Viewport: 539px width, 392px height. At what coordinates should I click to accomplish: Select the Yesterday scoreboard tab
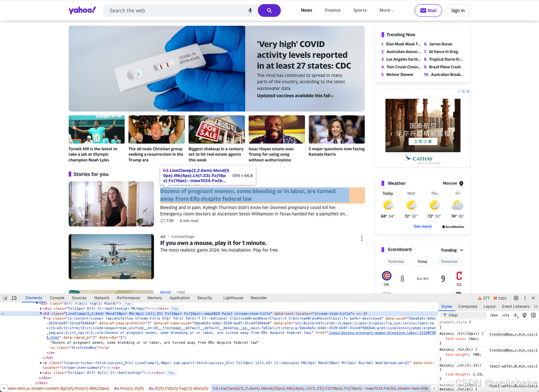[396, 261]
